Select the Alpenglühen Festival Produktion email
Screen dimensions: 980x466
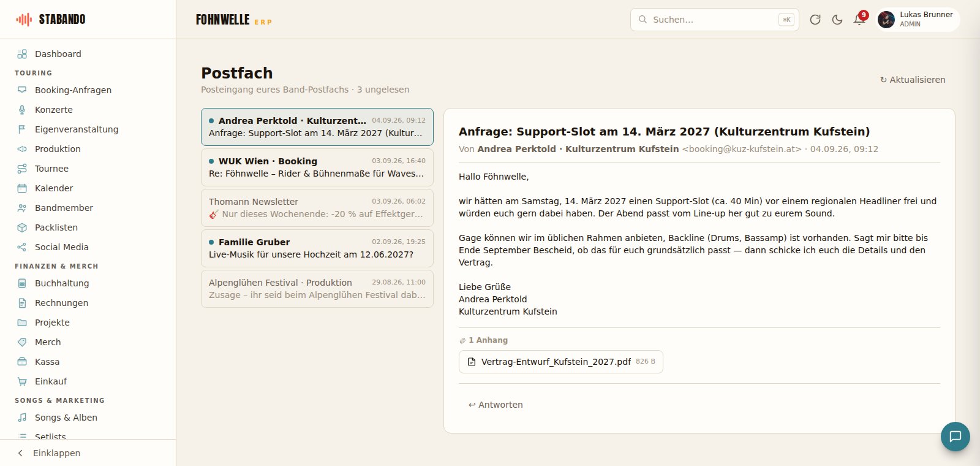(x=317, y=289)
